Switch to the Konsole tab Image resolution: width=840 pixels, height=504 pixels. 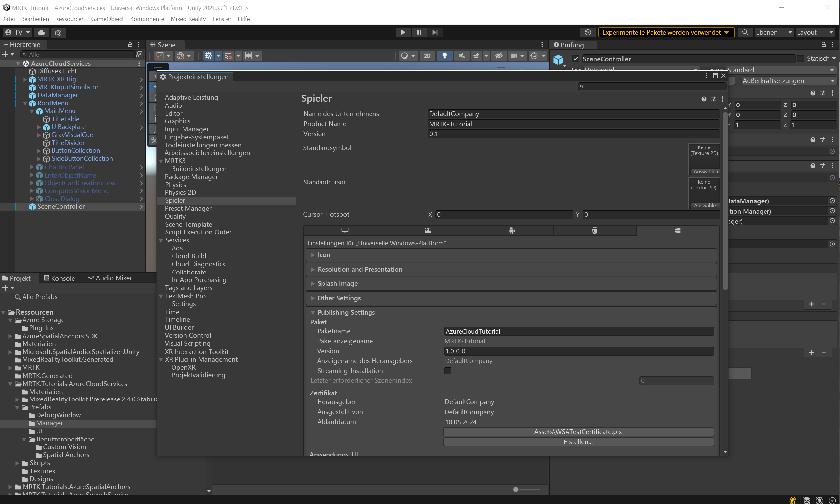point(60,278)
